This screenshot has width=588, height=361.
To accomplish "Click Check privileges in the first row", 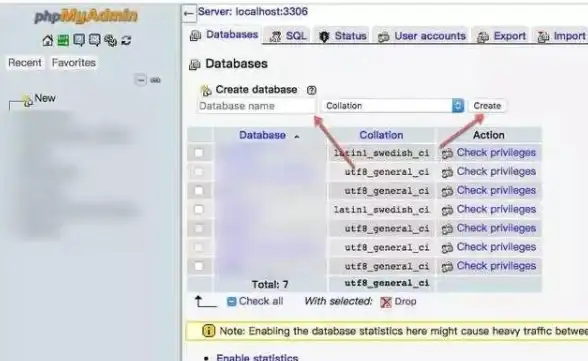I will pyautogui.click(x=496, y=153).
